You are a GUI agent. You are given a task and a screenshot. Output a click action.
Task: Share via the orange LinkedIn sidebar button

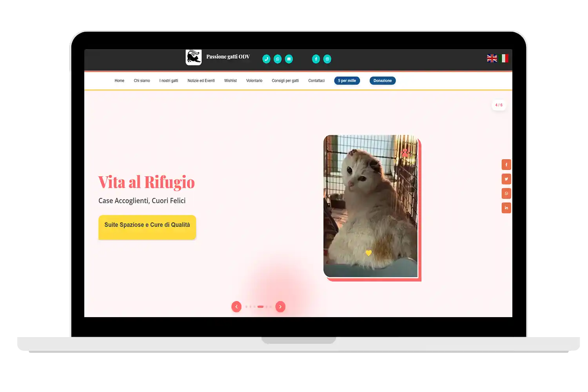coord(506,208)
